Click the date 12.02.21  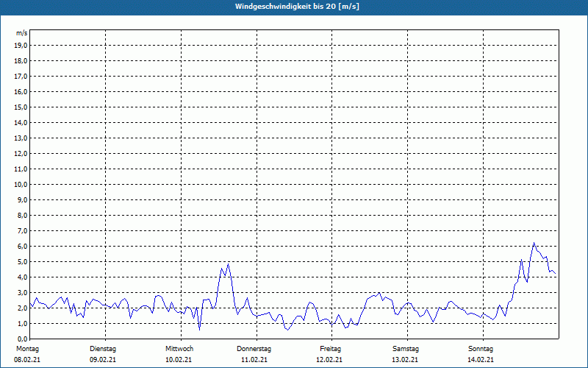pos(329,360)
